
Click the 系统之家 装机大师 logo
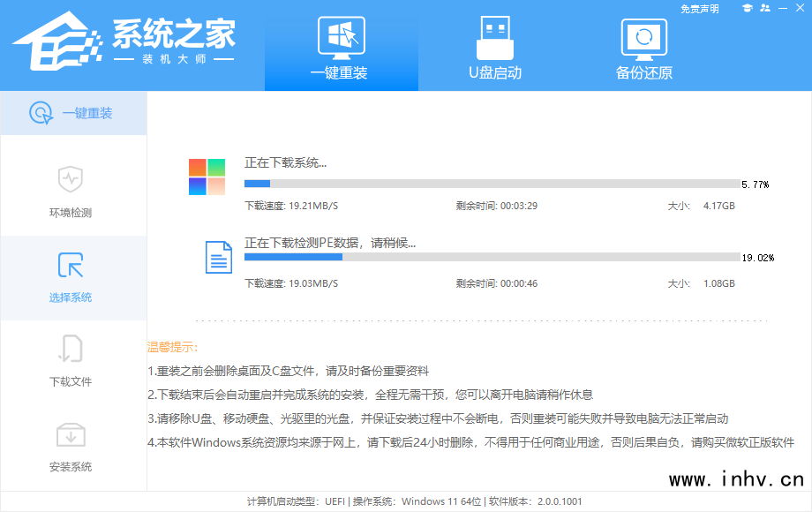(125, 42)
